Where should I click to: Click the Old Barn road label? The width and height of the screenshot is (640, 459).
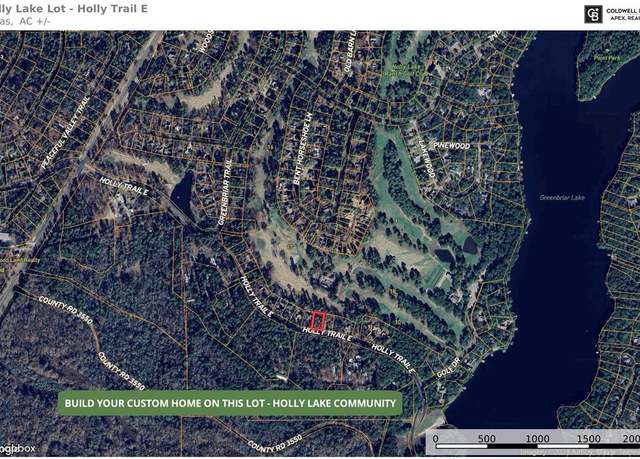pyautogui.click(x=350, y=51)
